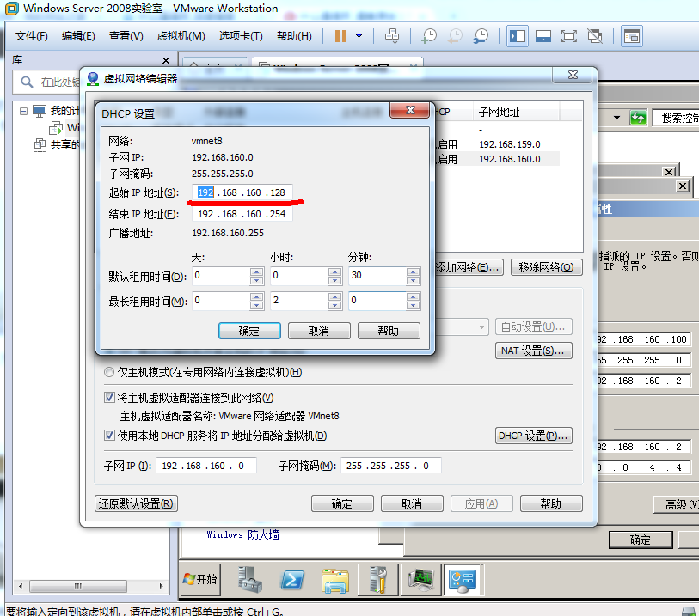
Task: Click the 子网地址 column header
Action: (x=516, y=112)
